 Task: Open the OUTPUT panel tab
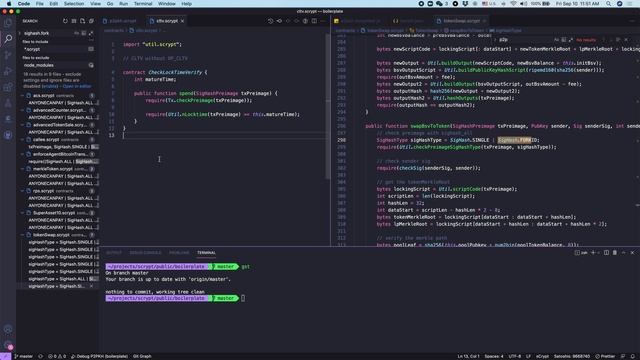(114, 253)
